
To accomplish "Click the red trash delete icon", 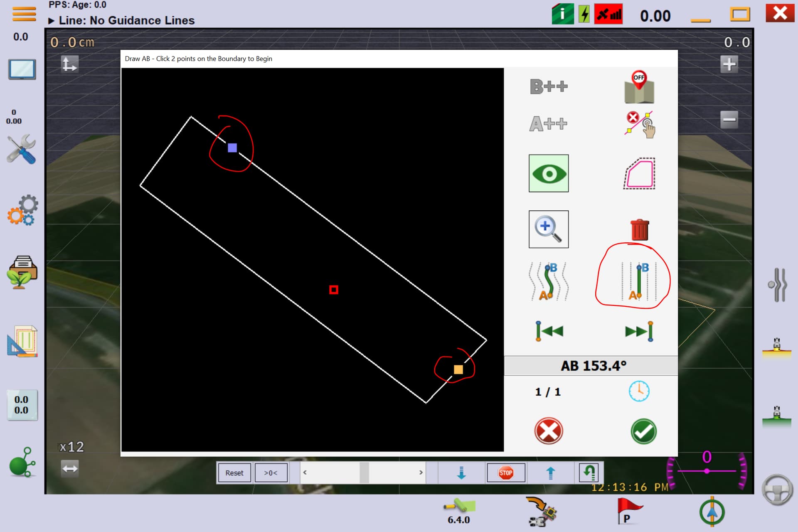I will coord(640,229).
